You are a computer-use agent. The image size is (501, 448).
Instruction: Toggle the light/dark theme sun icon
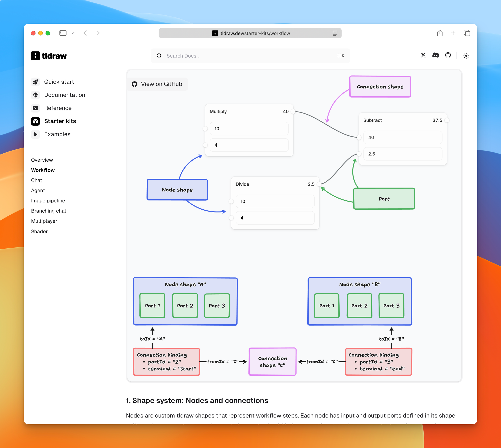coord(466,56)
